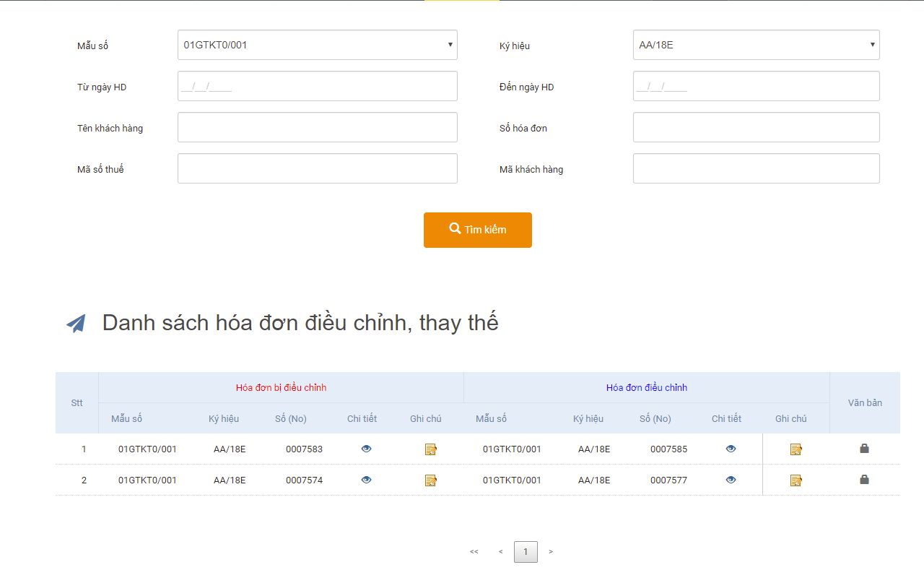Click the magnifier icon in the Tìm kiếm button
The image size is (924, 578).
pyautogui.click(x=455, y=228)
